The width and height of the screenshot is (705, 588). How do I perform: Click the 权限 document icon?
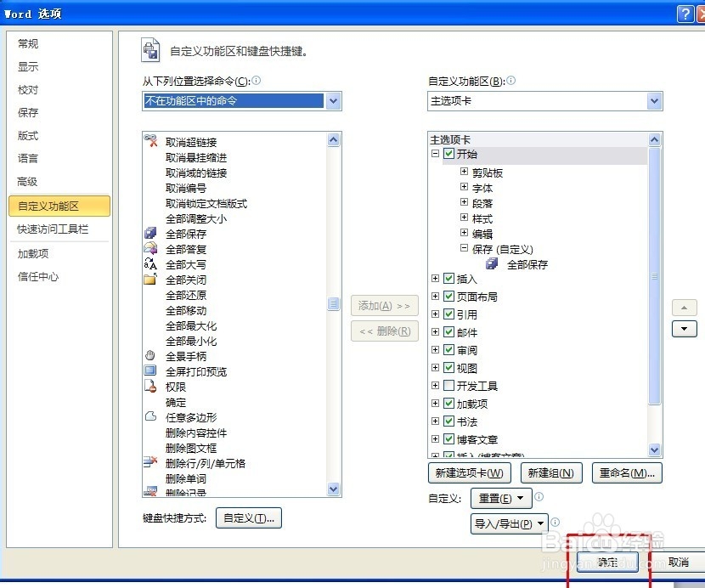point(150,386)
